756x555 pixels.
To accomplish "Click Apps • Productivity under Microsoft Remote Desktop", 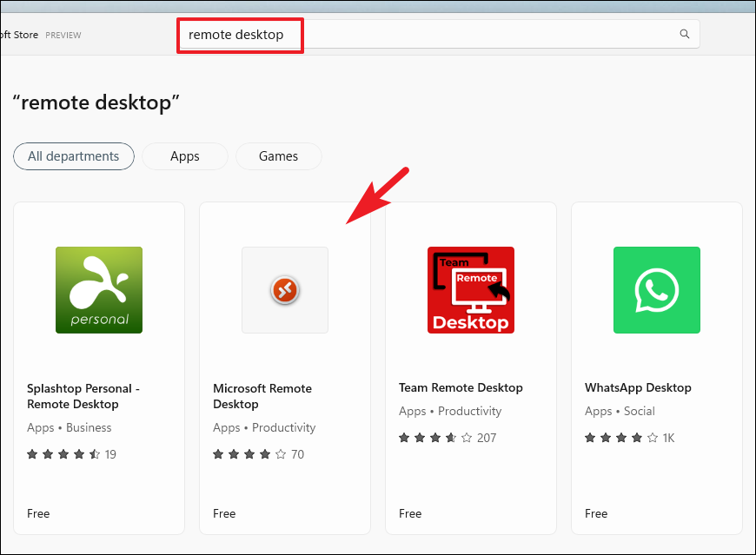I will coord(264,428).
